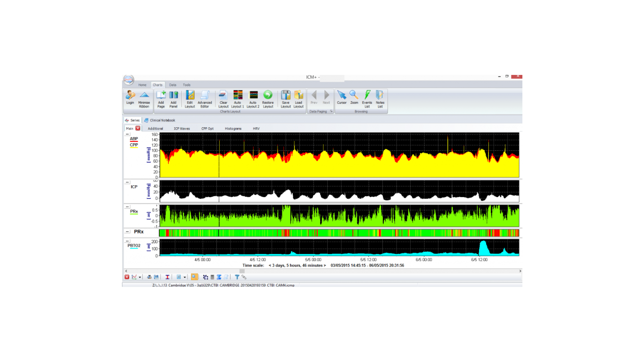The image size is (644, 362).
Task: Expand the dropdown arrow beside blue page icon
Action: (185, 277)
